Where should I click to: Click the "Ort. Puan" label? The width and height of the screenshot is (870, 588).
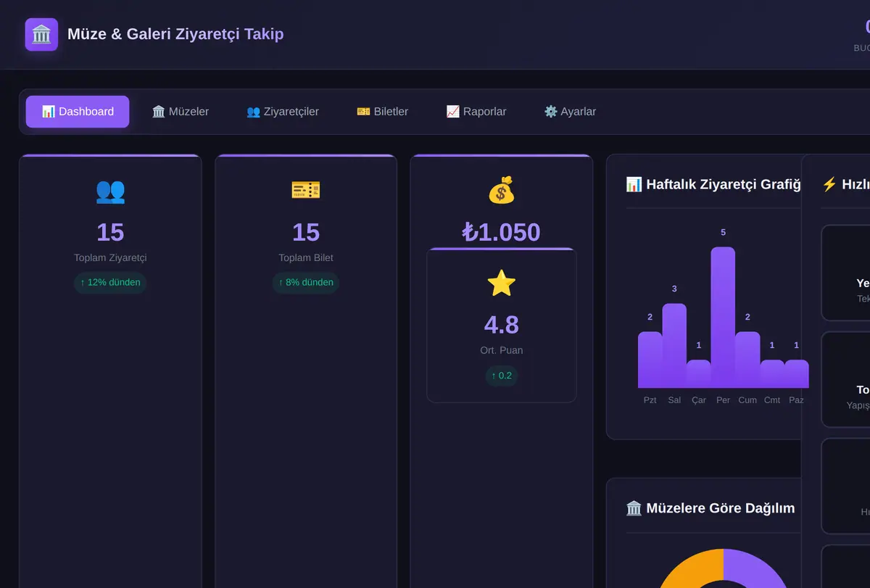pyautogui.click(x=502, y=350)
